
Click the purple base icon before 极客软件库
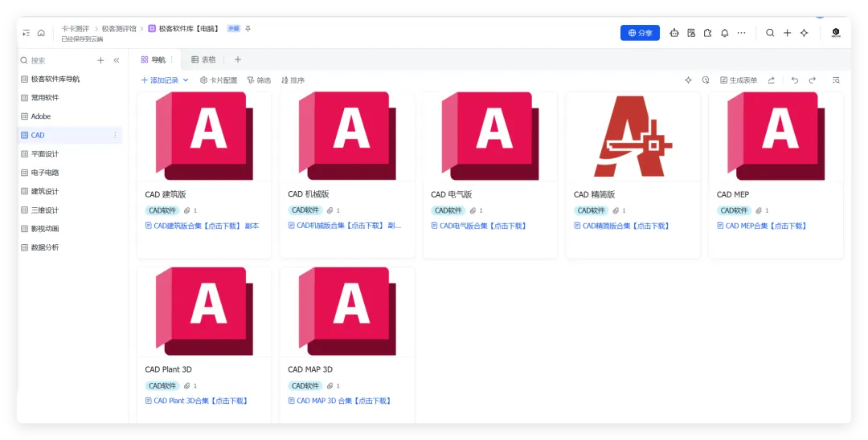(152, 29)
